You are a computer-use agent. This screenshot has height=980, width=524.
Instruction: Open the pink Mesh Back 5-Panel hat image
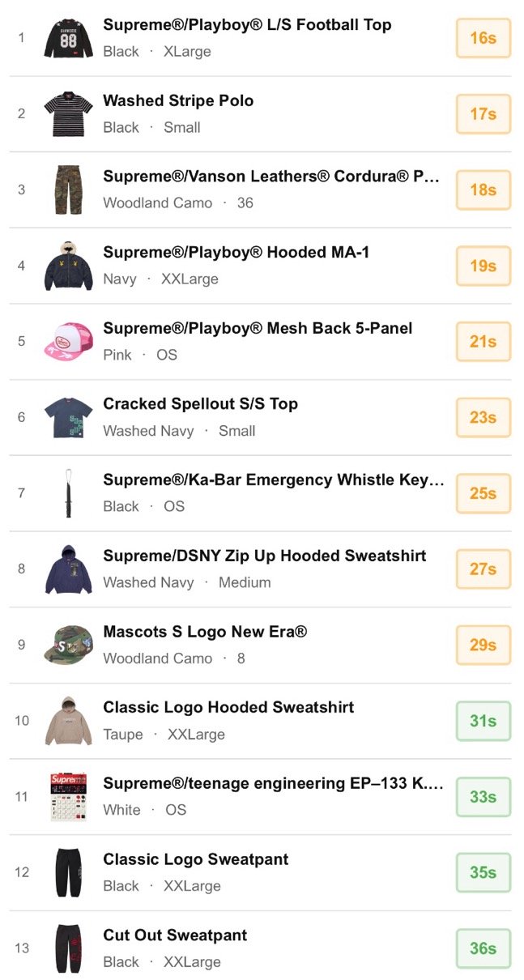(68, 341)
